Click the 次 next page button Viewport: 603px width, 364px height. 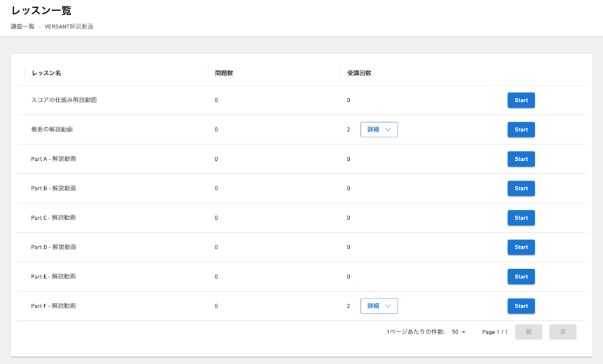point(562,332)
